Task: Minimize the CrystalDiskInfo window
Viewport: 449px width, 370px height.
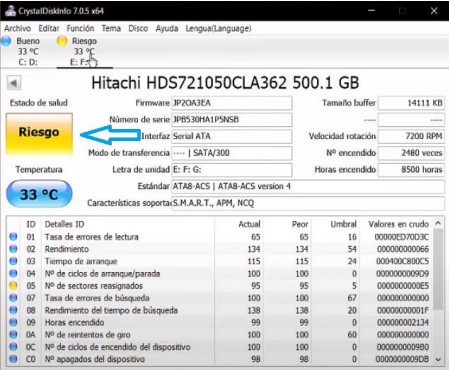Action: coord(372,11)
